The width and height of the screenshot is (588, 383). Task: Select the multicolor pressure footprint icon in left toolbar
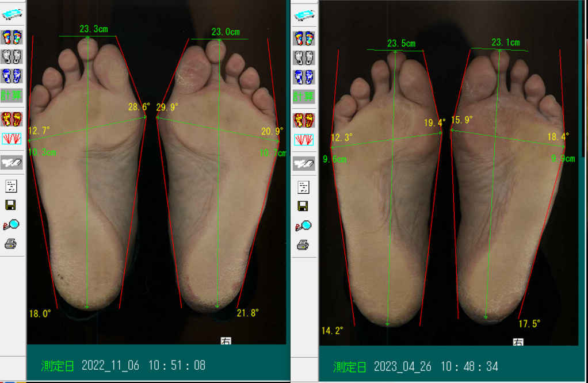click(x=12, y=37)
